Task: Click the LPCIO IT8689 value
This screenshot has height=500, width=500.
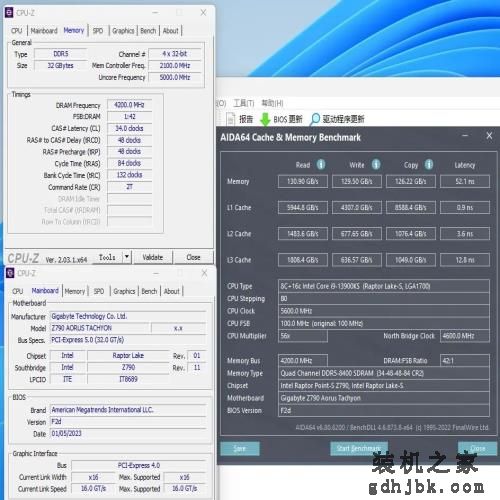Action: pos(128,379)
